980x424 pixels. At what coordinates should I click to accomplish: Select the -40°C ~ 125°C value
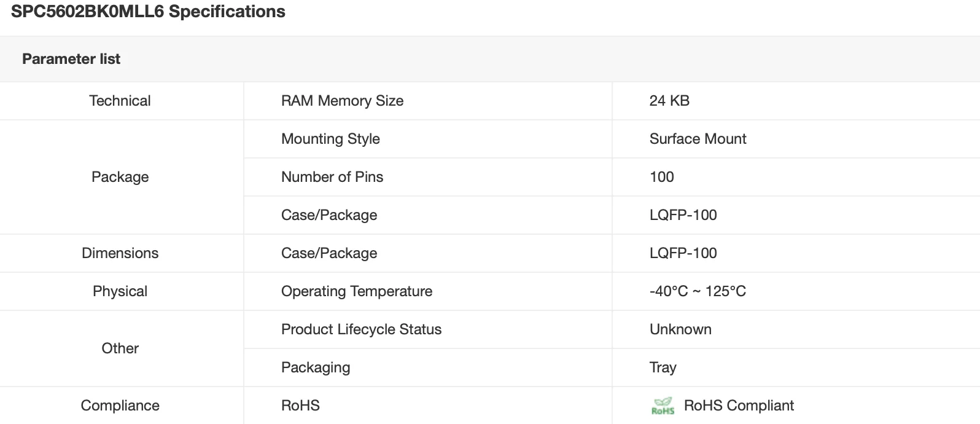(698, 291)
